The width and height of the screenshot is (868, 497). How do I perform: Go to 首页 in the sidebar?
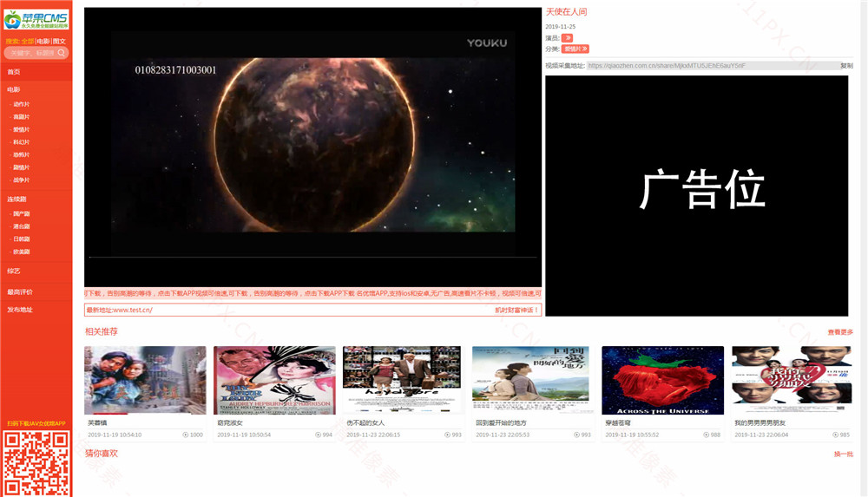tap(14, 72)
